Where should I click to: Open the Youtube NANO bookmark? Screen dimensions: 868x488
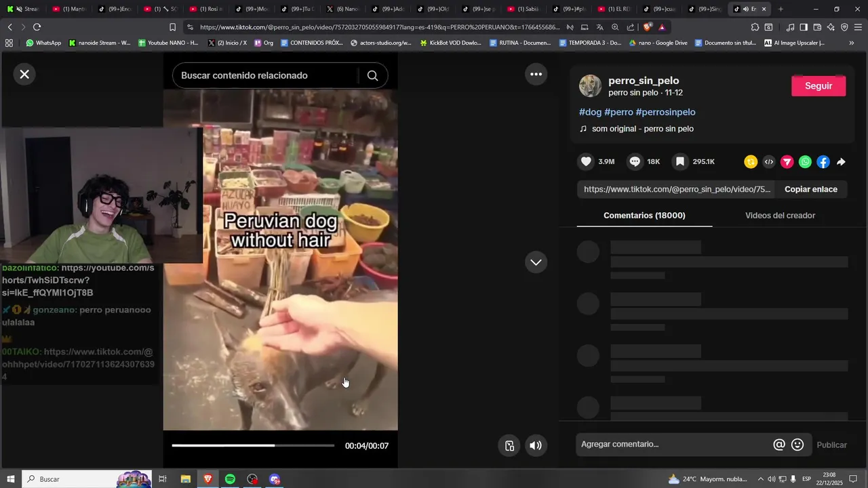(x=168, y=43)
